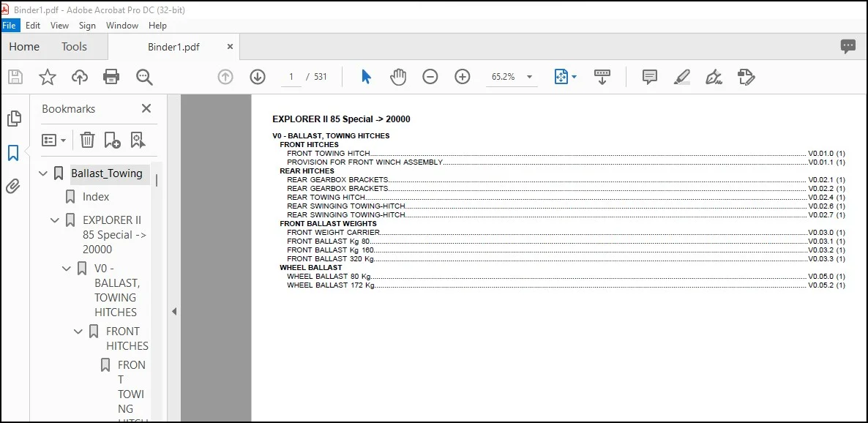Open the scrolling mode keyboard-arrow icon
The height and width of the screenshot is (423, 868).
(x=602, y=77)
